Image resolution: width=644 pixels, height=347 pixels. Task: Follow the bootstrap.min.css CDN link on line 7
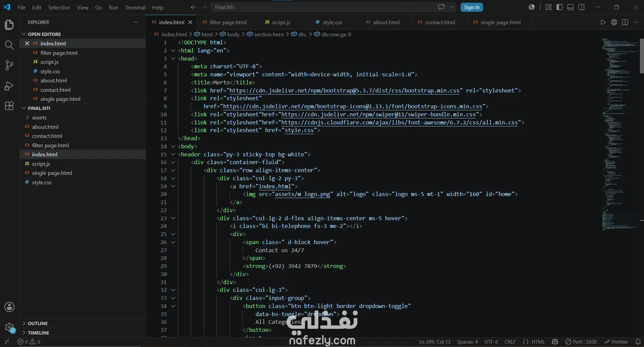(x=344, y=90)
